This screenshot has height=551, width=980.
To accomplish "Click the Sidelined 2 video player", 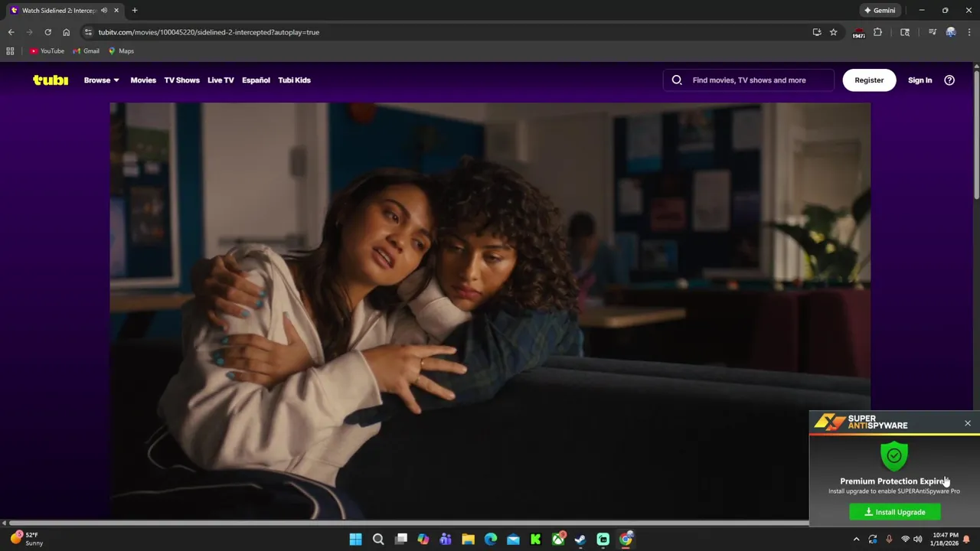I will (490, 310).
